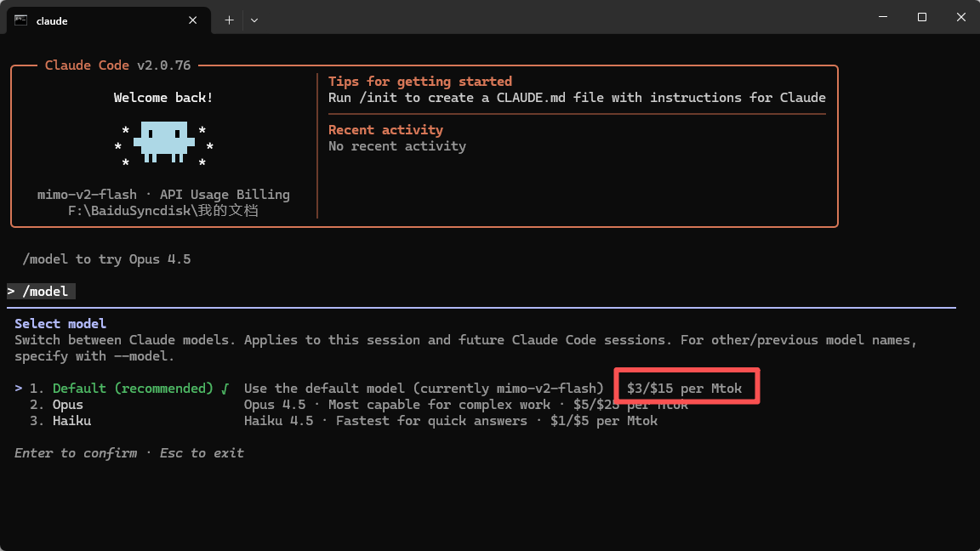Click the 'Select model' menu heading
The width and height of the screenshot is (980, 551).
[x=60, y=324]
